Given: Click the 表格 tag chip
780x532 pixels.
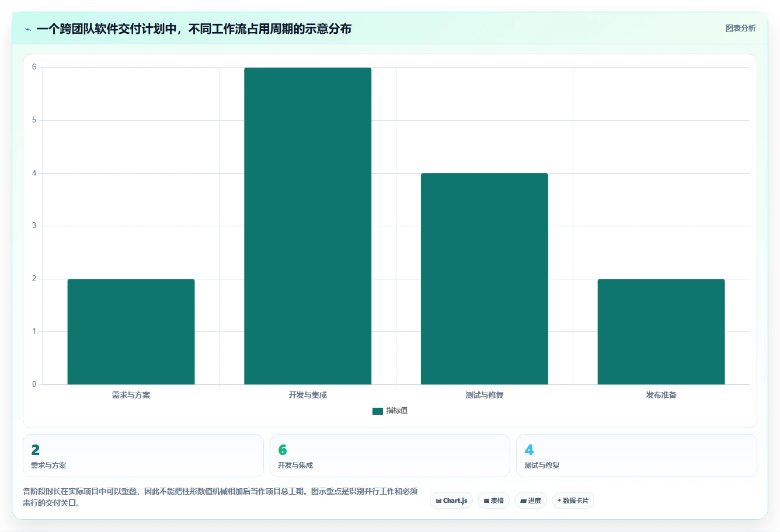Looking at the screenshot, I should (x=493, y=501).
